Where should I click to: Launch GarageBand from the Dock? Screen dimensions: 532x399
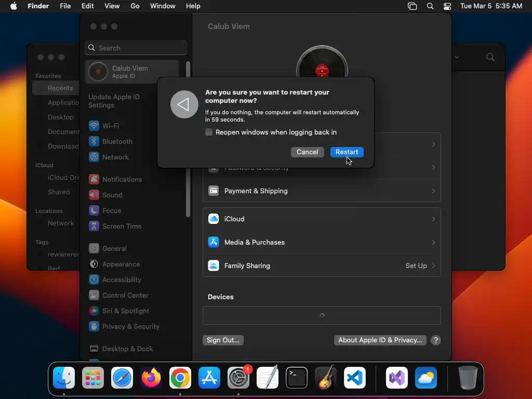point(326,378)
